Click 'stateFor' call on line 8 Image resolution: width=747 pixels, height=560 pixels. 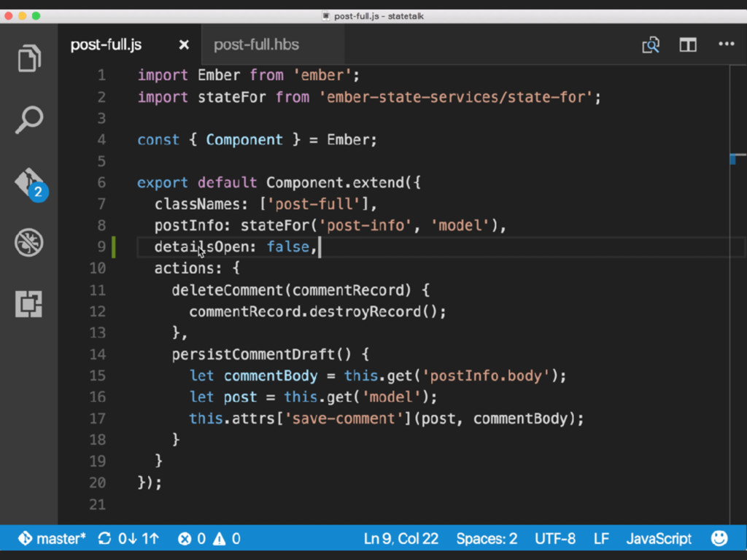(x=275, y=225)
